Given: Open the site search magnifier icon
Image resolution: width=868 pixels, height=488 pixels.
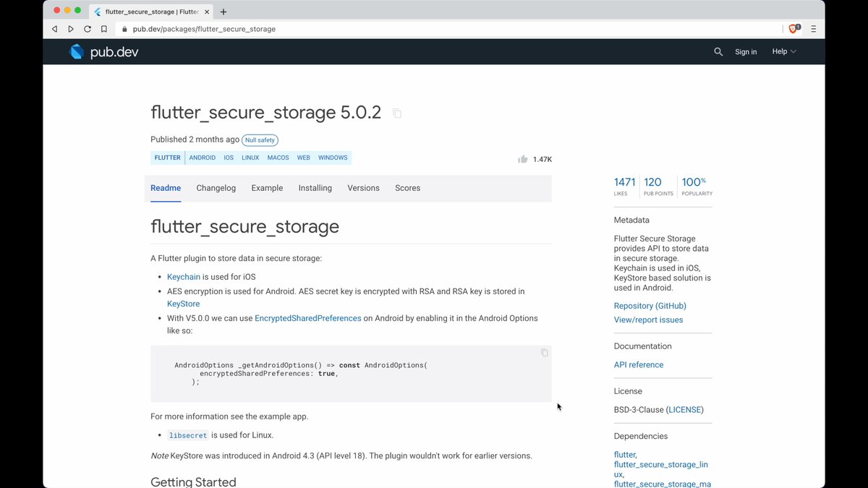Looking at the screenshot, I should tap(718, 51).
